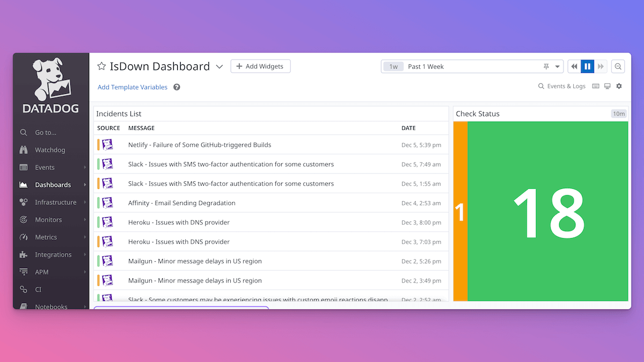Click source icon for Affinity incident
The height and width of the screenshot is (362, 644).
tap(107, 203)
